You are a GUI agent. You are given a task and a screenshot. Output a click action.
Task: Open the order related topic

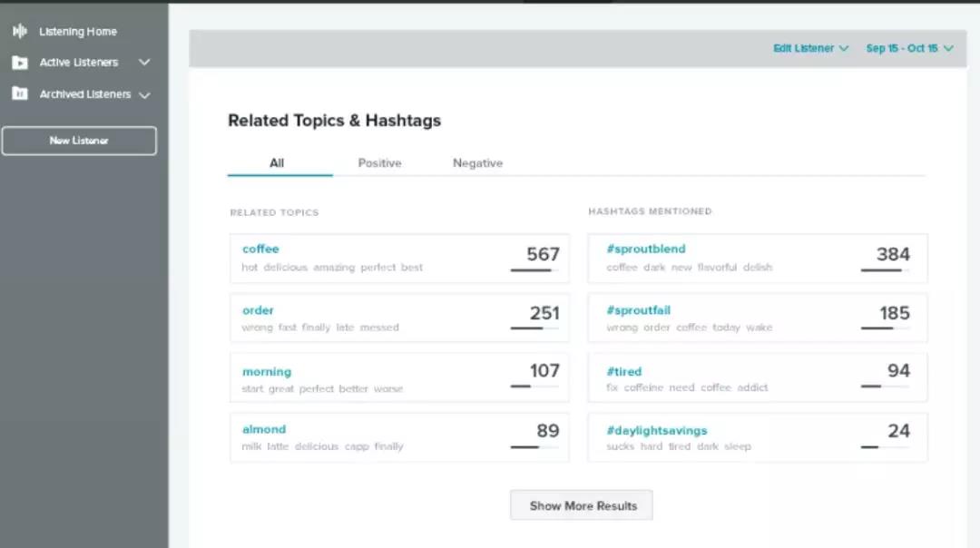(258, 310)
